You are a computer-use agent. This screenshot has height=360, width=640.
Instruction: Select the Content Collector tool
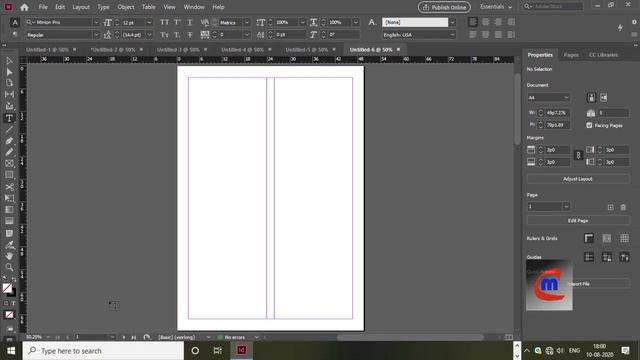(x=9, y=106)
